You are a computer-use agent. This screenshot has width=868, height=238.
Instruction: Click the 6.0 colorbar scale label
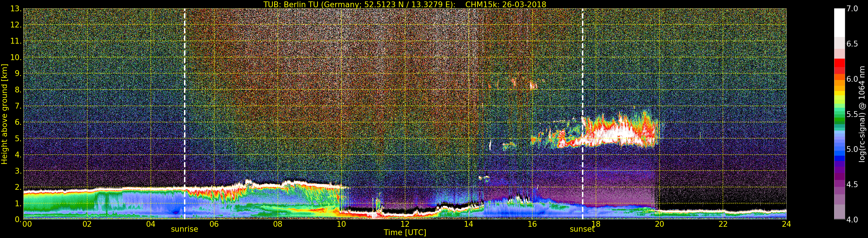(x=852, y=79)
